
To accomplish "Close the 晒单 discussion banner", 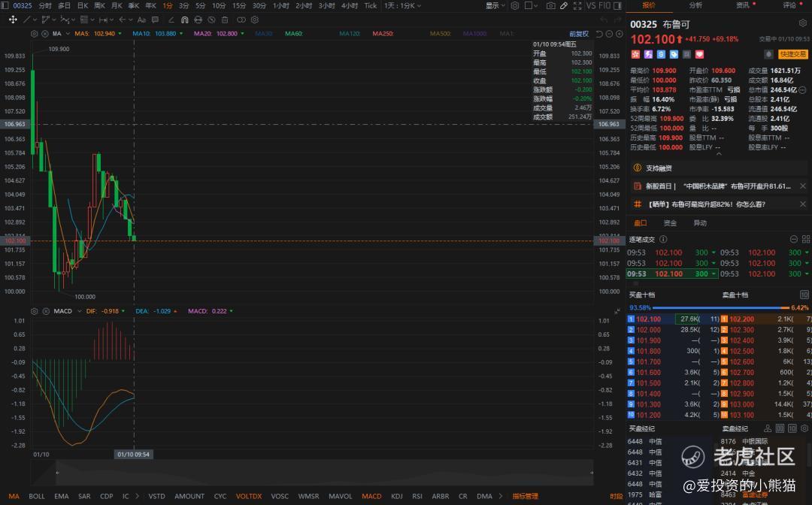I will coord(803,204).
